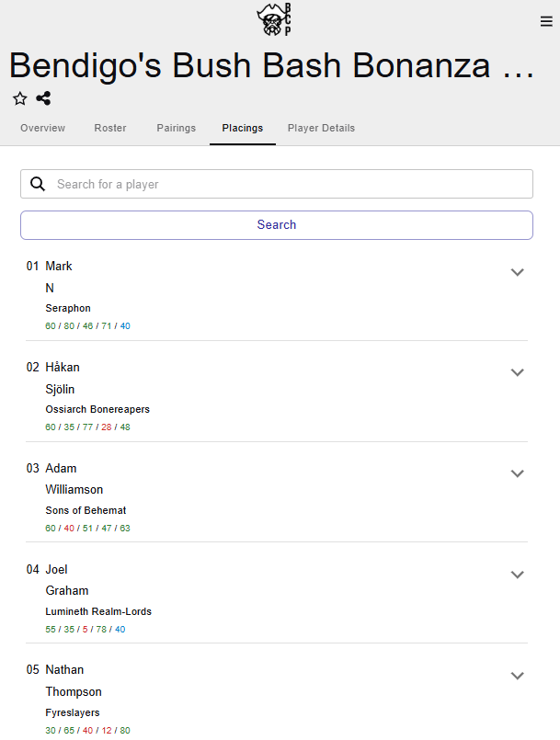
Task: Favorite the event with the star icon
Action: 20,98
